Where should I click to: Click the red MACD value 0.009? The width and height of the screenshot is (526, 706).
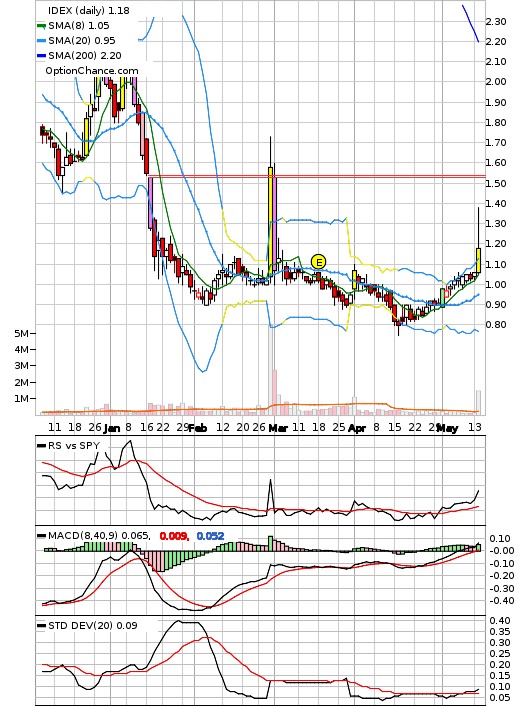[x=174, y=536]
